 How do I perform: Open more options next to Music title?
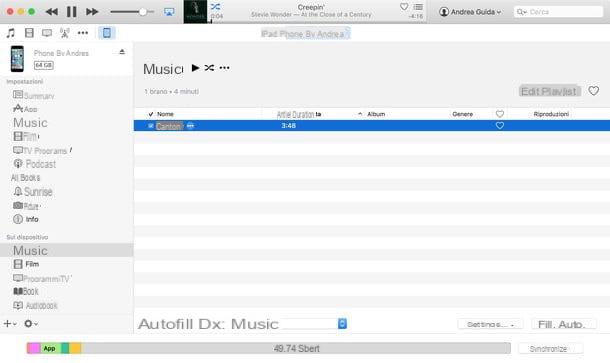click(224, 68)
